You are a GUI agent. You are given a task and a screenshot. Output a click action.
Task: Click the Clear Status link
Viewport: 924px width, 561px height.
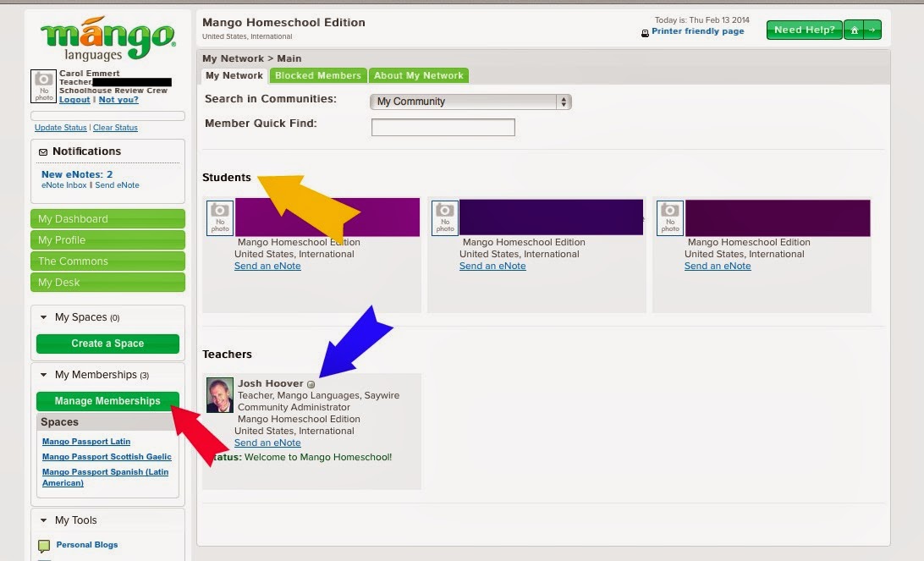115,127
